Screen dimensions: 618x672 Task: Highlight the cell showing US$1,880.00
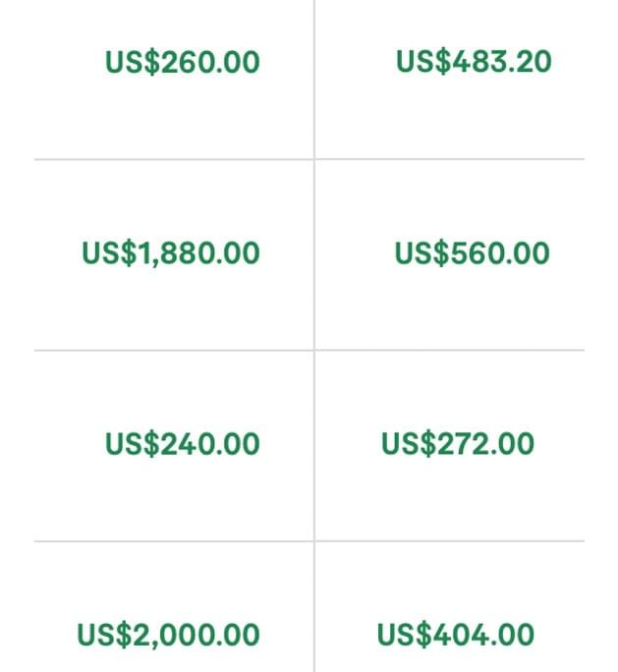pos(174,300)
